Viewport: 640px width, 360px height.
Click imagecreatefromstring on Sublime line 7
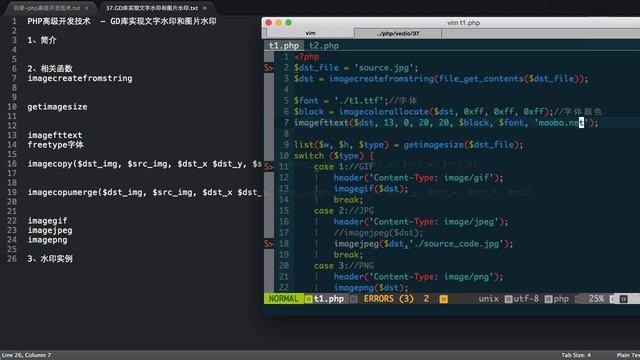coord(80,78)
